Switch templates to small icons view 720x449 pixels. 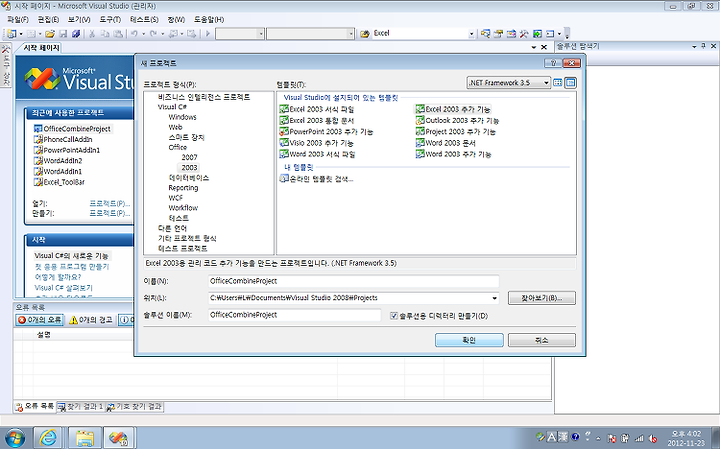coord(570,83)
